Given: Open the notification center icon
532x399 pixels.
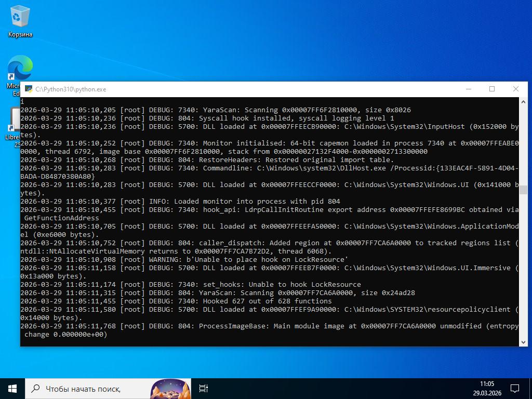Looking at the screenshot, I should (514, 388).
